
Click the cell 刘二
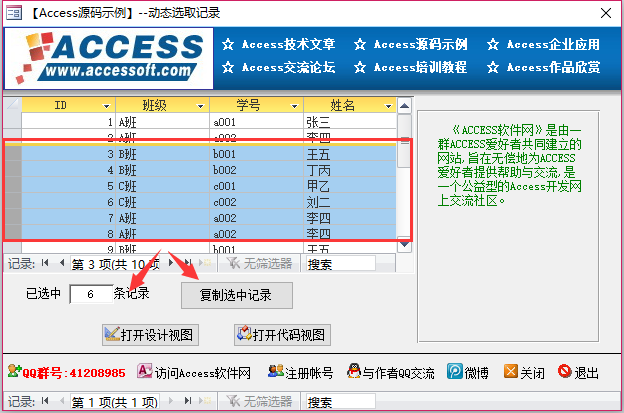(350, 202)
